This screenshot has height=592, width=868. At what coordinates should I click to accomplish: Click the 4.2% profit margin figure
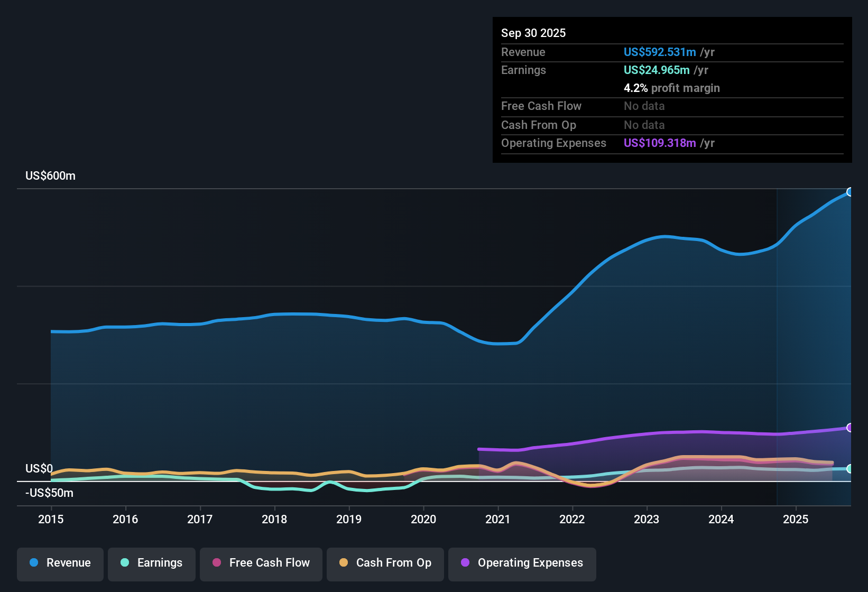[x=635, y=88]
